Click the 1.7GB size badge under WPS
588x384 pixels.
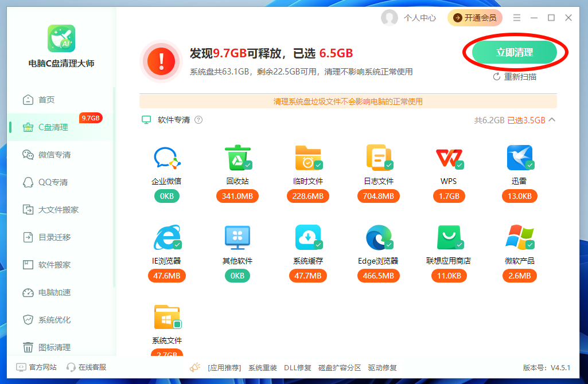[x=449, y=196]
